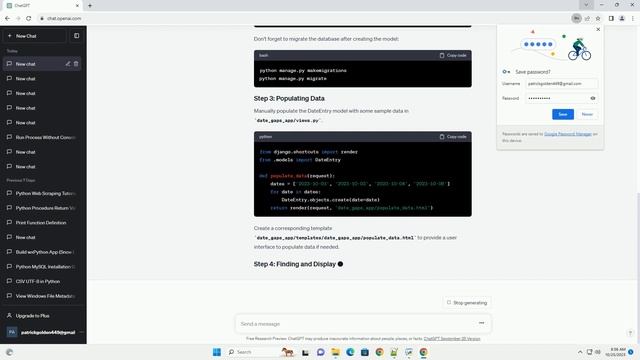This screenshot has width=640, height=360.
Task: Open the tab search dropdown arrow
Action: pos(586,5)
